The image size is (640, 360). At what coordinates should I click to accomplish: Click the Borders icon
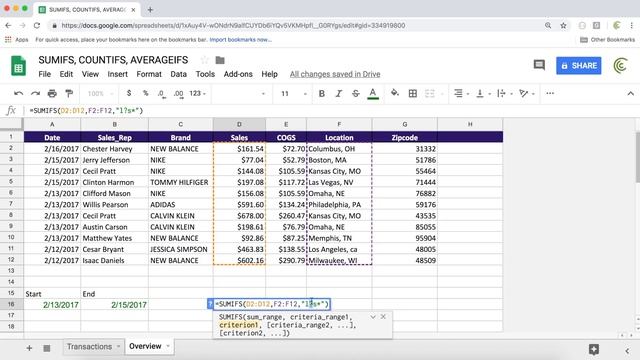(413, 93)
